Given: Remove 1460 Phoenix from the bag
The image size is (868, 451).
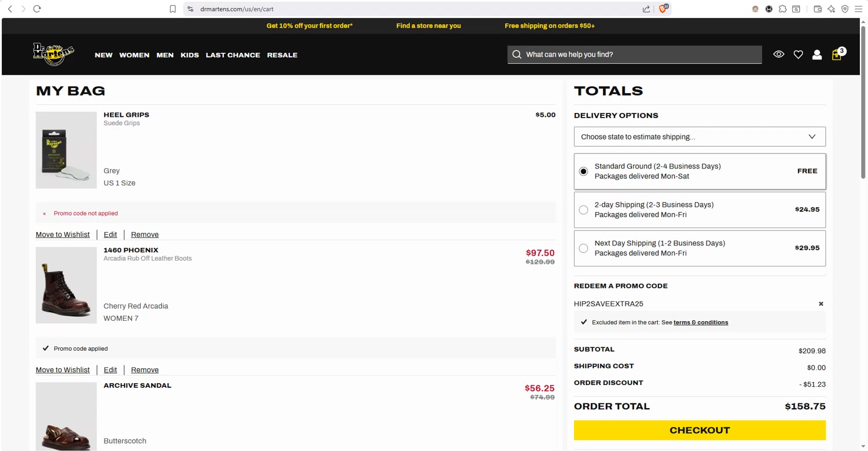Looking at the screenshot, I should coord(145,370).
